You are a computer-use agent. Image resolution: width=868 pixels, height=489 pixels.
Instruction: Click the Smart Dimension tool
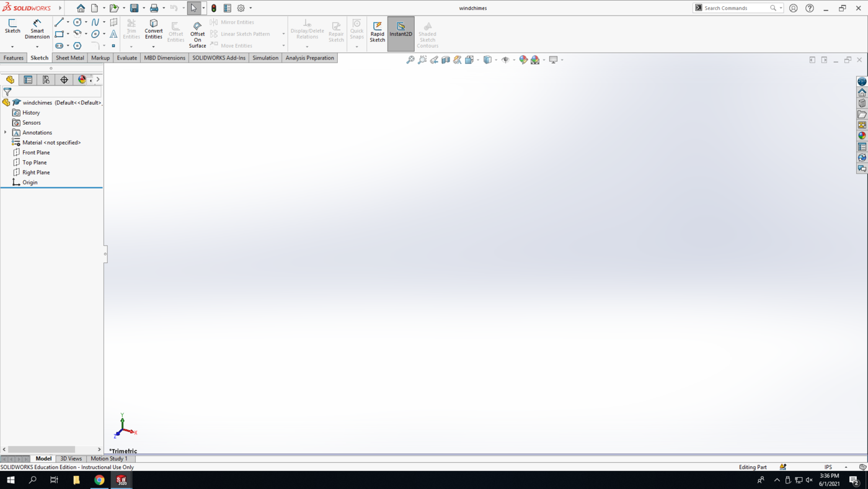37,29
